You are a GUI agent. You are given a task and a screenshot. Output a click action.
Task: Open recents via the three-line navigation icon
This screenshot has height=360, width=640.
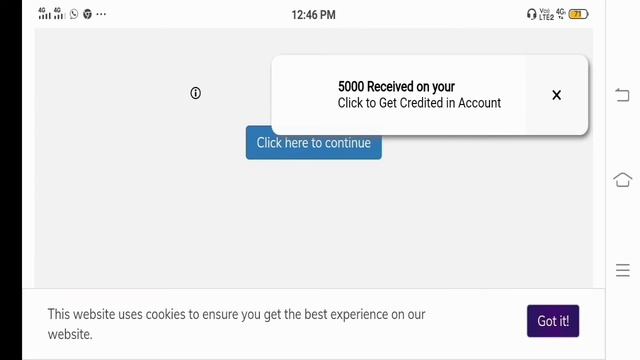[x=622, y=270]
